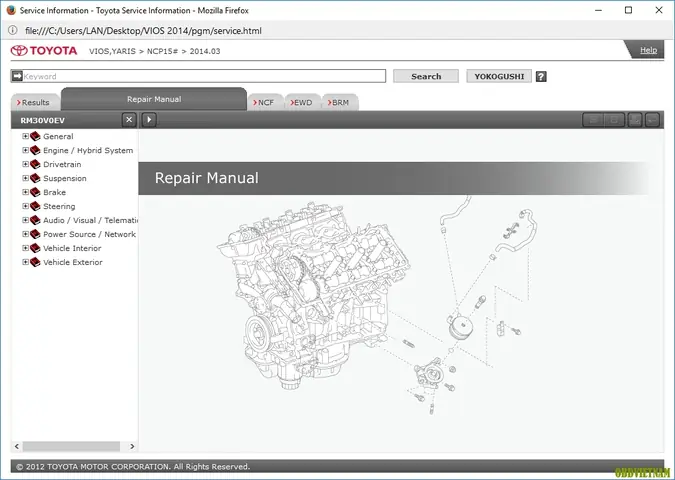Click the second dimmed button in the dark toolbar
The height and width of the screenshot is (480, 675).
pyautogui.click(x=614, y=120)
